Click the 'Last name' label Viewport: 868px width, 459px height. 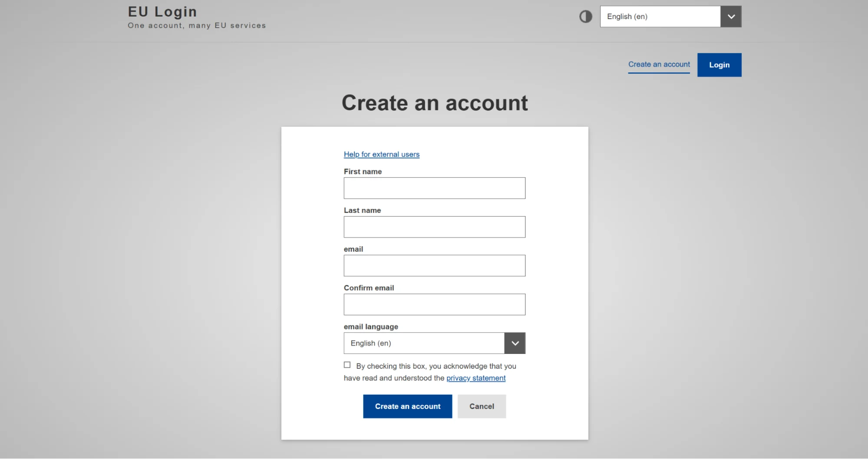362,210
